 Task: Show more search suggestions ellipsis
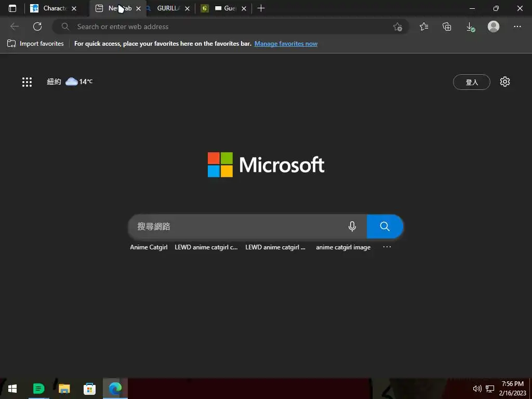click(x=387, y=247)
